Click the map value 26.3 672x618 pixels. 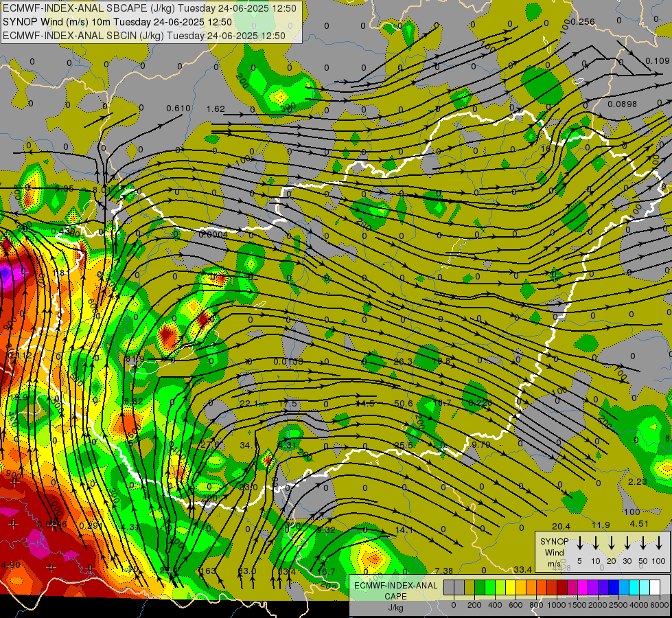(x=403, y=362)
